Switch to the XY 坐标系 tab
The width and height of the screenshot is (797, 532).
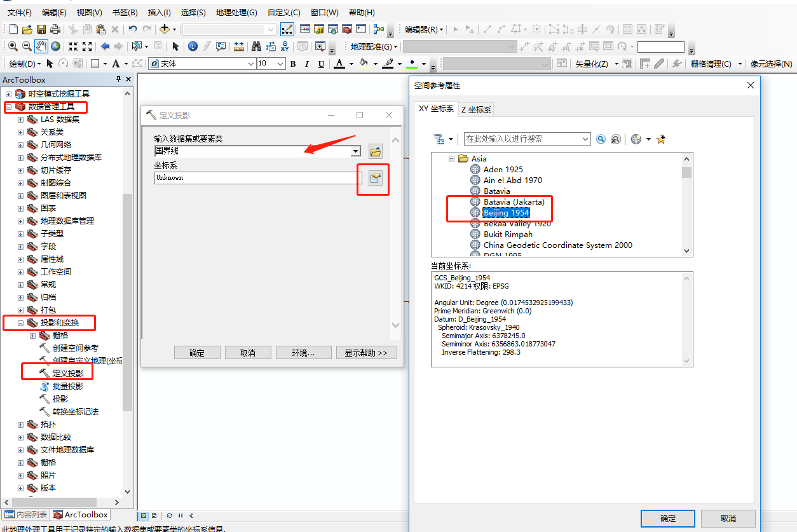[x=436, y=109]
